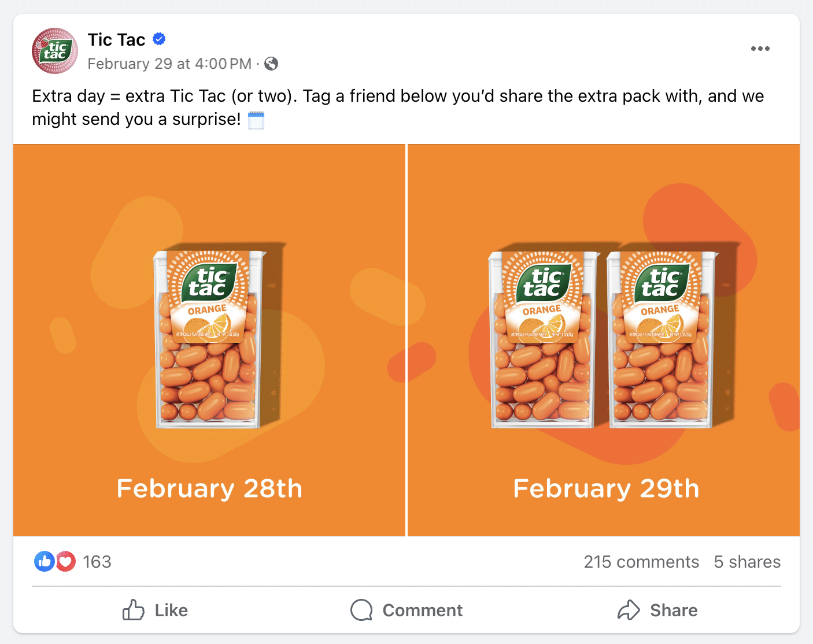Click the Comment speech bubble icon
The height and width of the screenshot is (644, 813).
[361, 610]
